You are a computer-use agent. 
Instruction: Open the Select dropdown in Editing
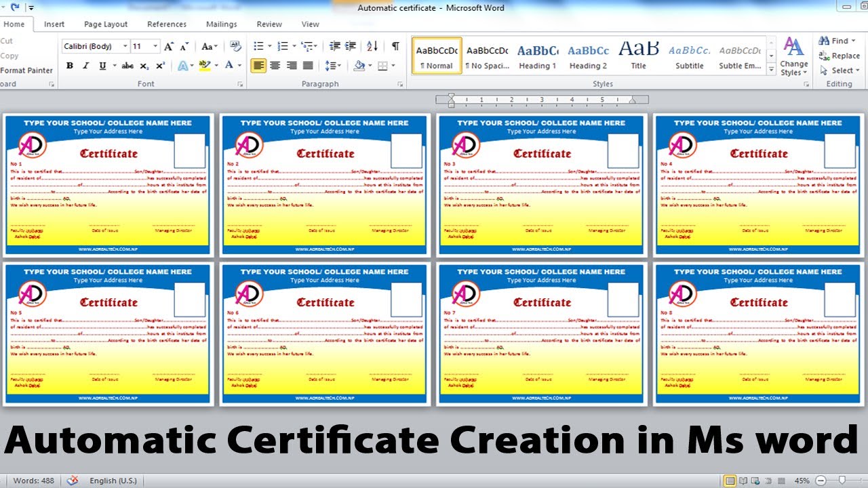(840, 70)
